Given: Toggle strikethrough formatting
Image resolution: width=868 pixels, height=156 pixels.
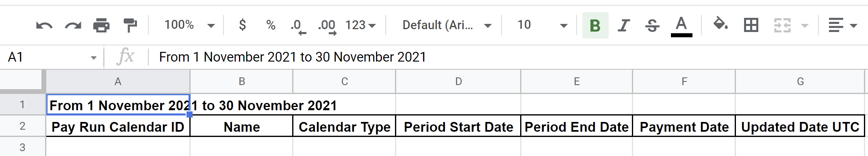Looking at the screenshot, I should coord(652,26).
